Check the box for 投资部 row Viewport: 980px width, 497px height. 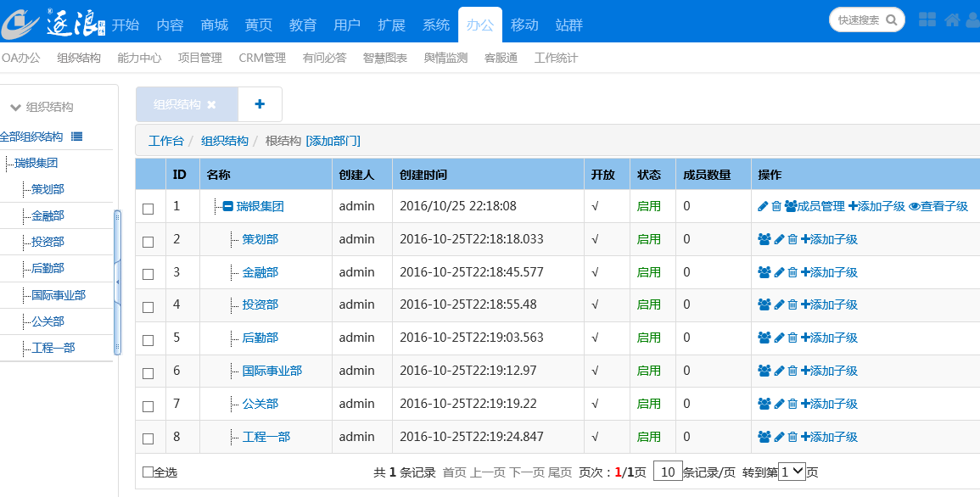(148, 307)
